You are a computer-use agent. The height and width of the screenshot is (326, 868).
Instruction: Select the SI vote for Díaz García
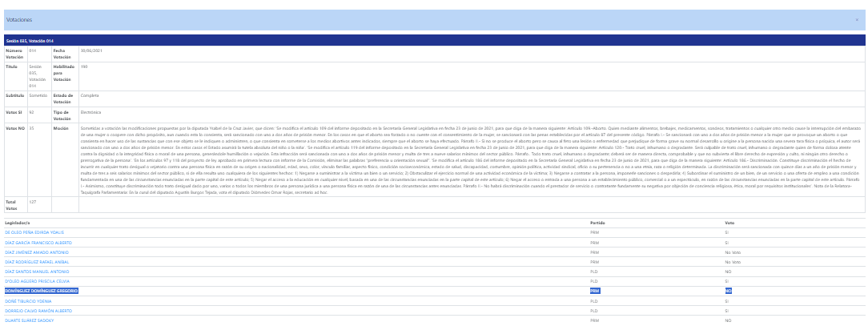click(727, 243)
